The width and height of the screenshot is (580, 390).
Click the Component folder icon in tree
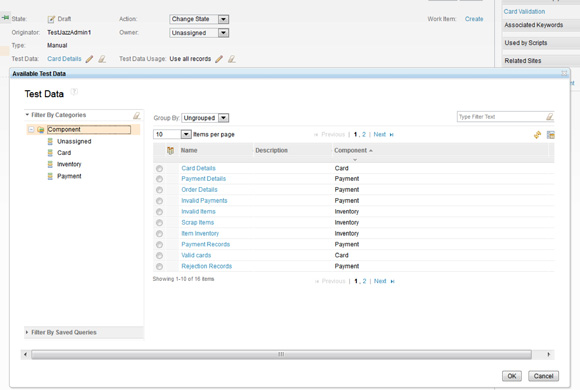click(x=41, y=130)
